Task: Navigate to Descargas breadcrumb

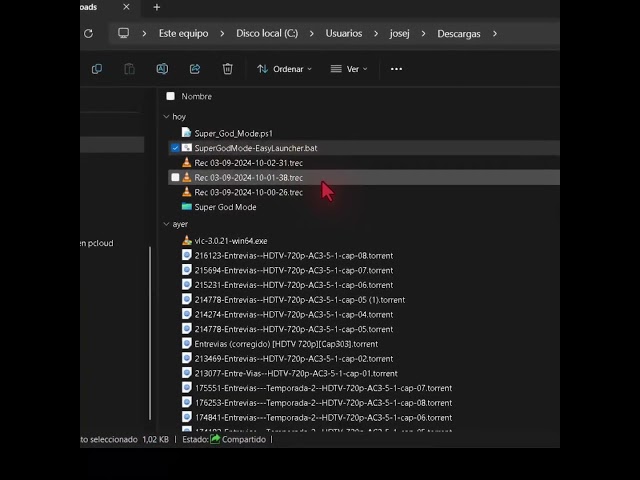Action: 459,33
